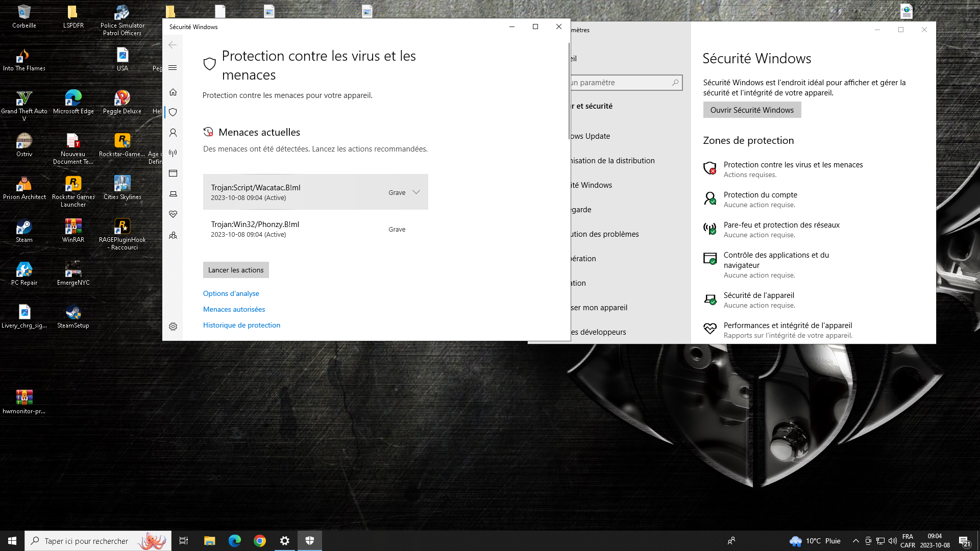Open Firewall and network protection sidebar icon
The image size is (980, 551).
(173, 153)
